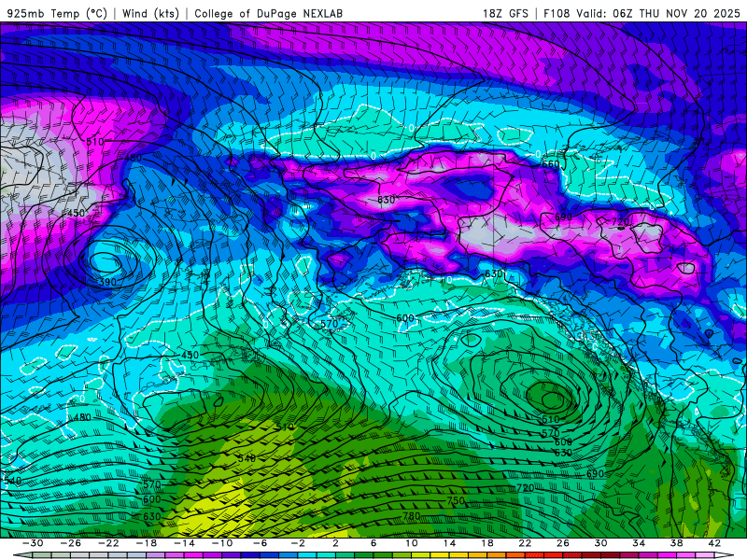Select the 14 temperature scale label
This screenshot has height=560, width=747.
tap(449, 543)
